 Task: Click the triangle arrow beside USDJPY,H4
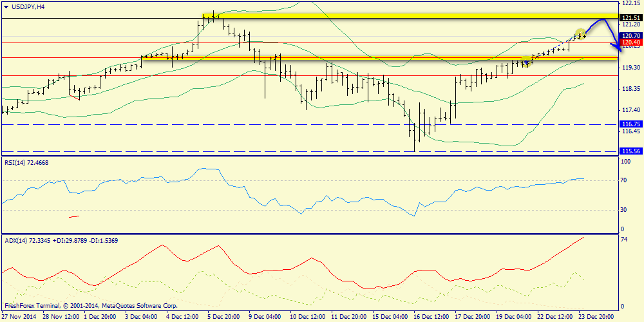(x=5, y=7)
